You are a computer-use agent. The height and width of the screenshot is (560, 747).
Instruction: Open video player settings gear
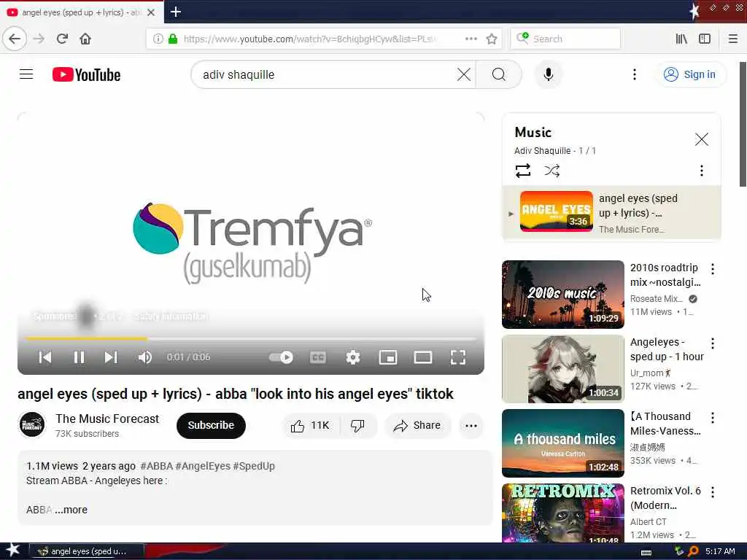(x=353, y=357)
